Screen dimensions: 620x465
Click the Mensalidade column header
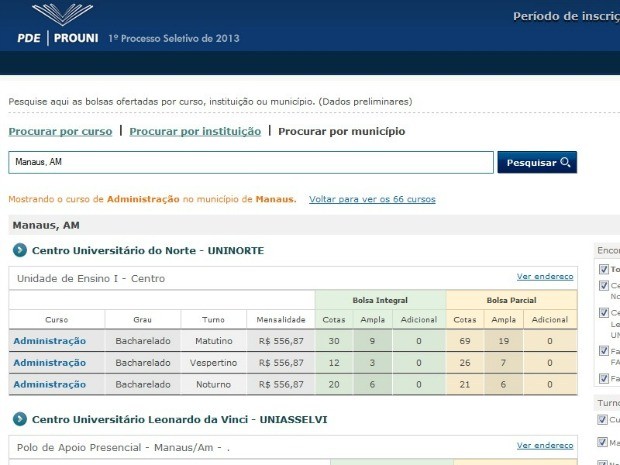point(281,319)
